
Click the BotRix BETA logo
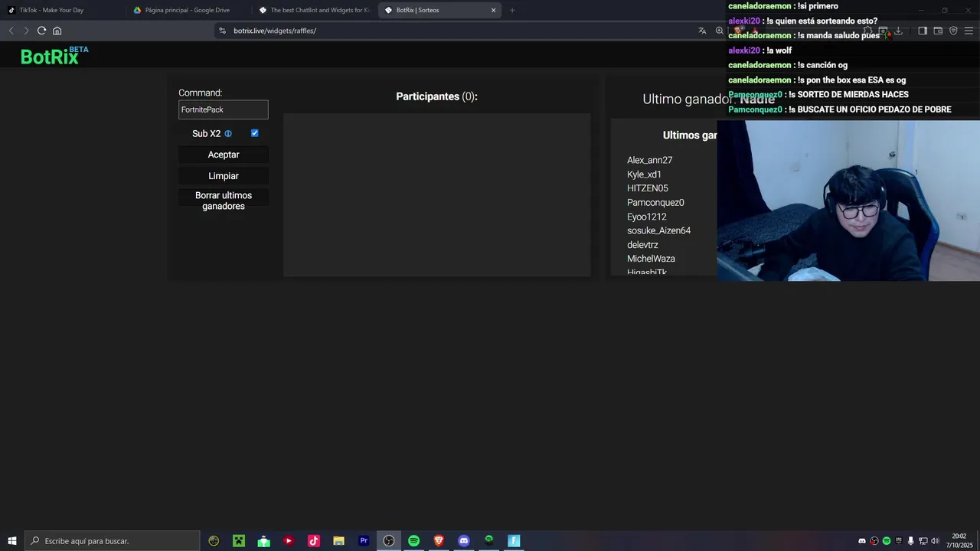pos(54,55)
